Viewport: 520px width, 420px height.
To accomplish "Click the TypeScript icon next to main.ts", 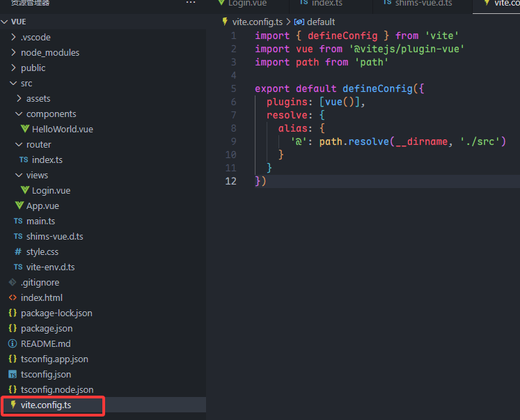I will coord(18,221).
